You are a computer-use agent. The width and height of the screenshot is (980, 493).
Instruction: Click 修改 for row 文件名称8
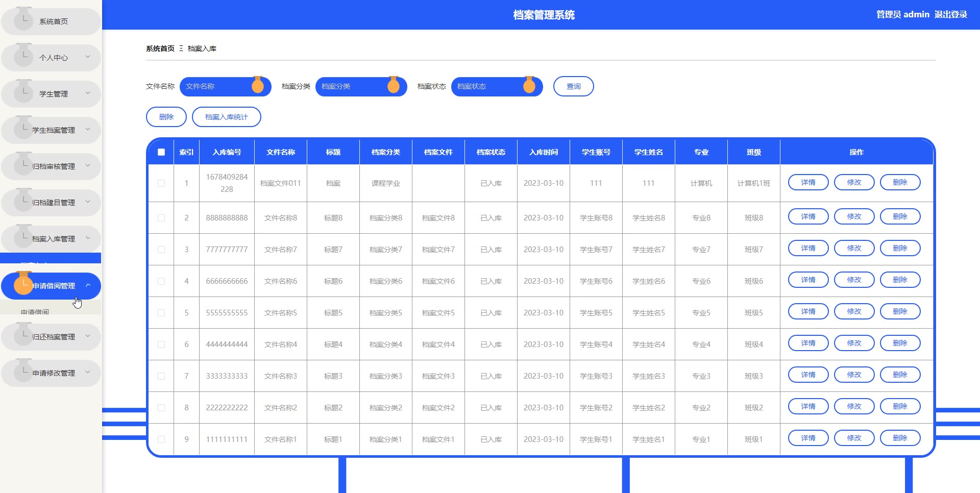tap(854, 216)
